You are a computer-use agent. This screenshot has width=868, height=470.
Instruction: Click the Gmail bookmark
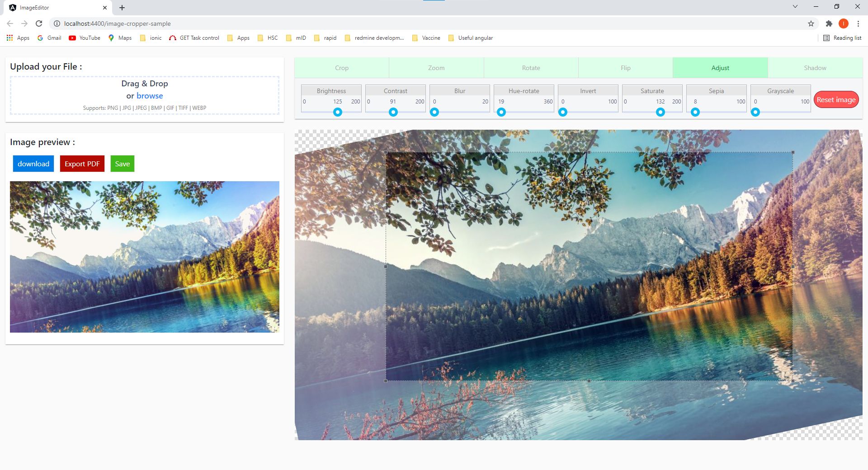(x=49, y=38)
